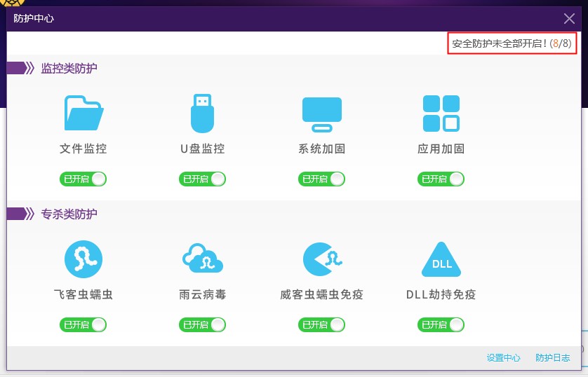Open 防护日志 link
Viewport: 588px width, 377px height.
(x=552, y=358)
